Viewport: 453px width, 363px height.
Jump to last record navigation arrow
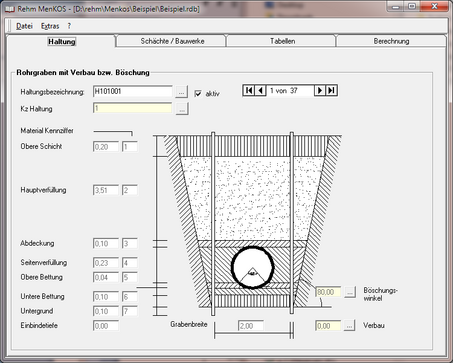(331, 90)
